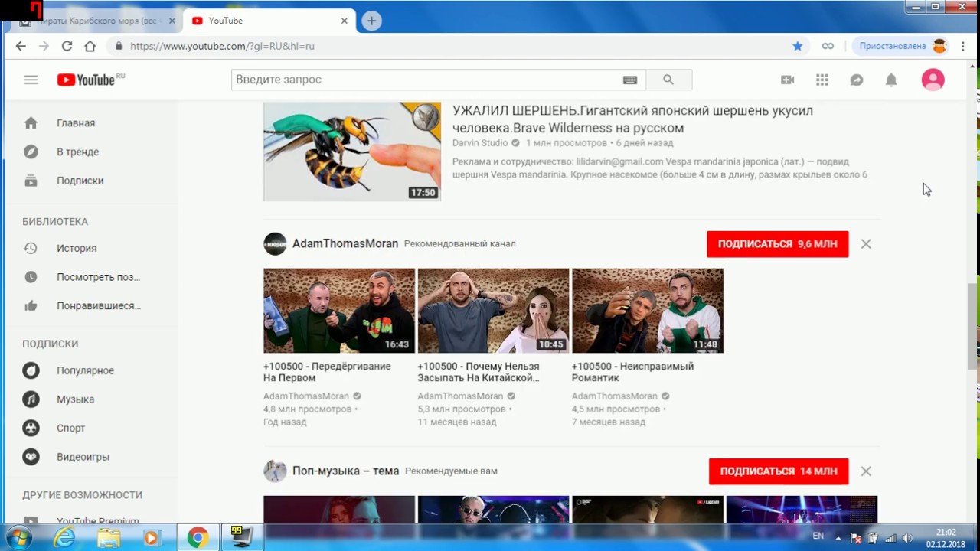980x551 pixels.
Task: Open +100500 Неисправимый Романтик title
Action: (x=632, y=372)
